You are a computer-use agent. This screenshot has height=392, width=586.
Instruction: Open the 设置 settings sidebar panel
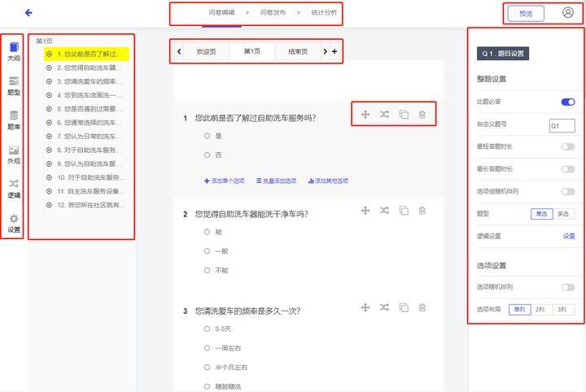pyautogui.click(x=14, y=224)
